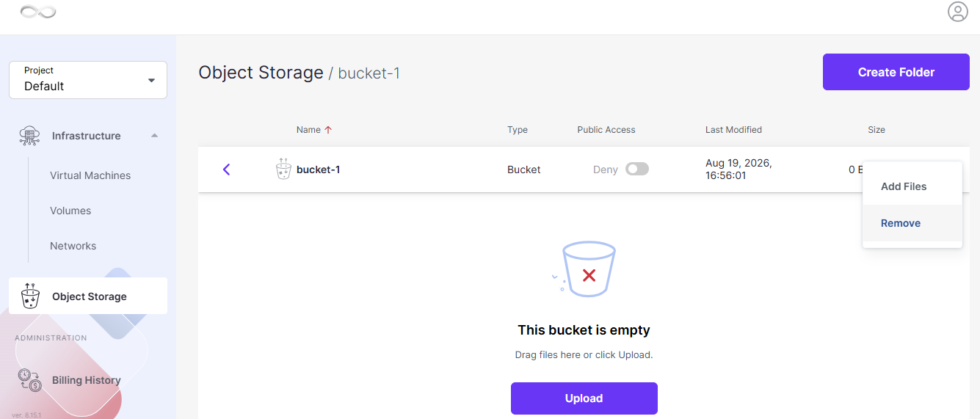Click the Aug 19, 2026 modified date

[x=738, y=169]
